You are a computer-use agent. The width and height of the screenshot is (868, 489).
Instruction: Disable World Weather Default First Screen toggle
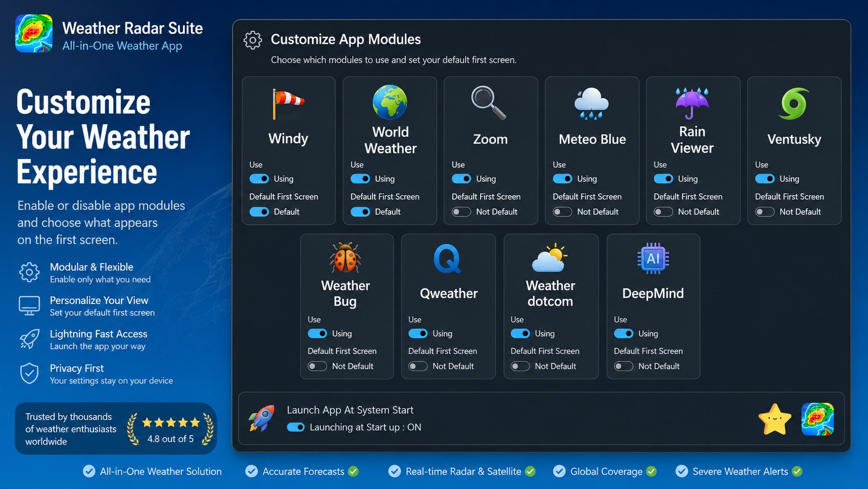click(360, 212)
